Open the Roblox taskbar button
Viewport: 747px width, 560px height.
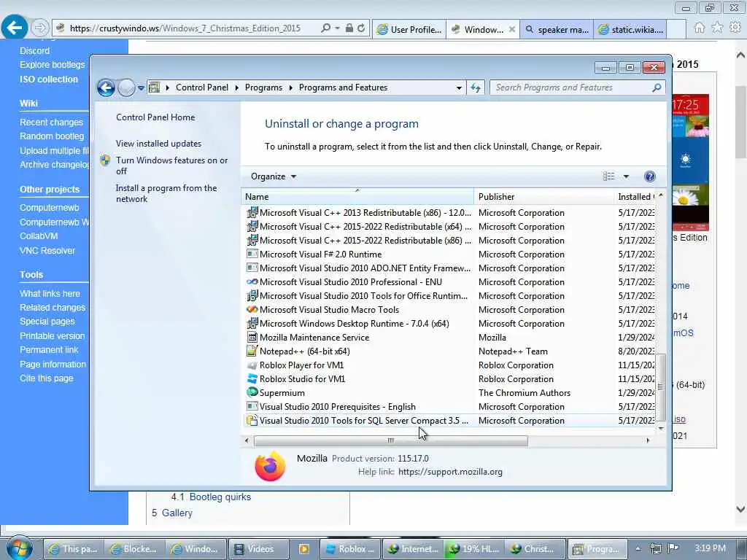[349, 549]
